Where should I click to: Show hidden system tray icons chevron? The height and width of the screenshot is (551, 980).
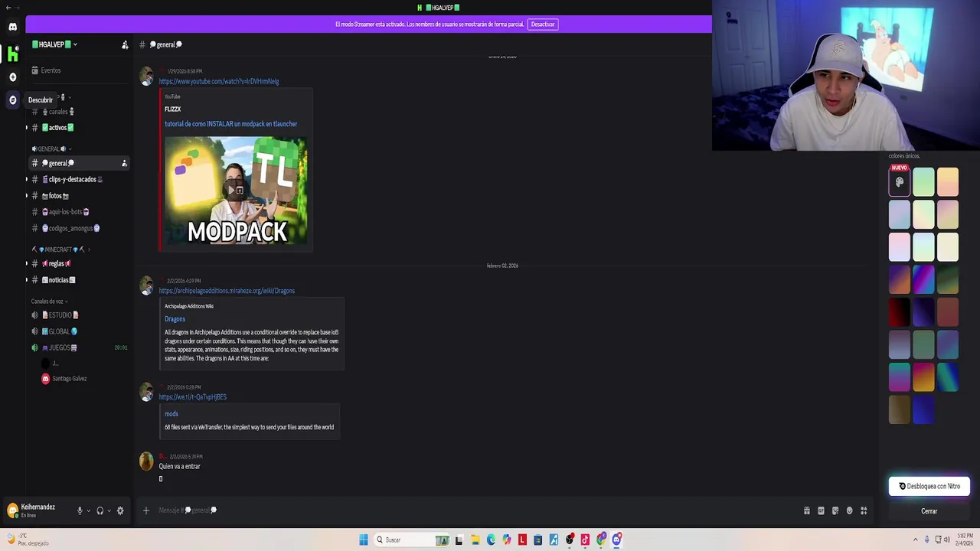[x=915, y=540]
